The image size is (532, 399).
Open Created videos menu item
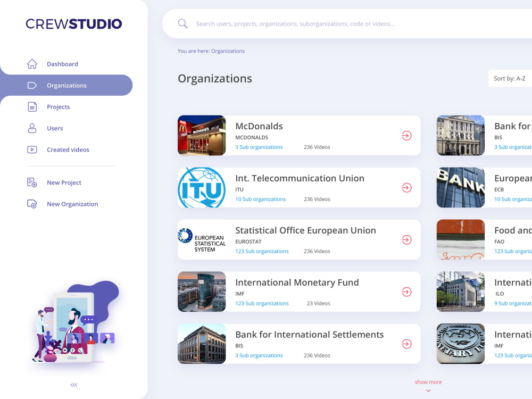point(68,149)
